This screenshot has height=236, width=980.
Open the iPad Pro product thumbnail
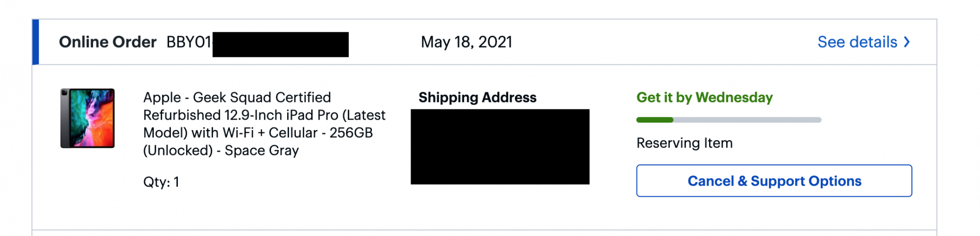(87, 118)
